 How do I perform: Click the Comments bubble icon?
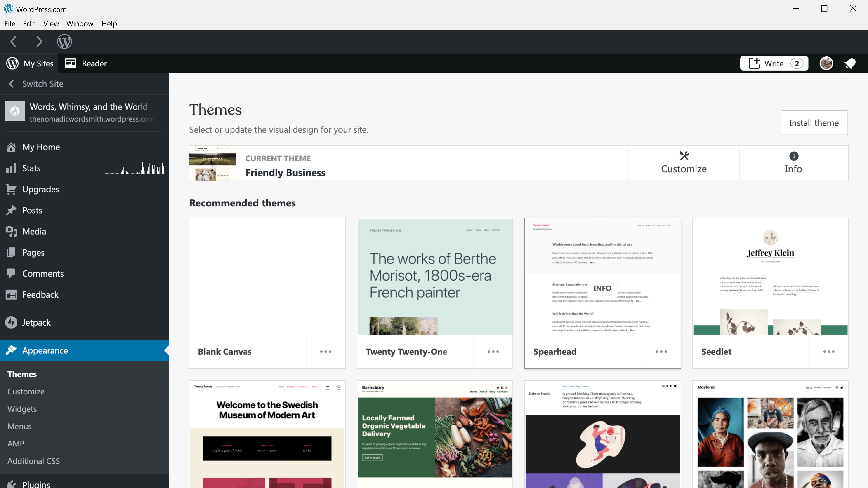pyautogui.click(x=11, y=273)
